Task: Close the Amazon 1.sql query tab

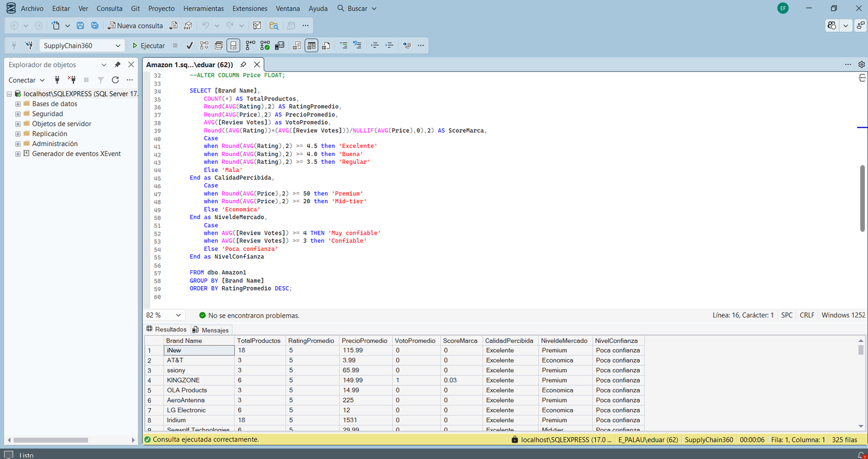Action: tap(257, 64)
